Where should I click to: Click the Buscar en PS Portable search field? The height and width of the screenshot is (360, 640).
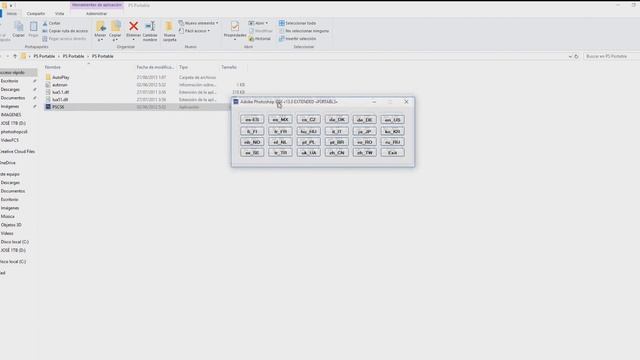[611, 56]
